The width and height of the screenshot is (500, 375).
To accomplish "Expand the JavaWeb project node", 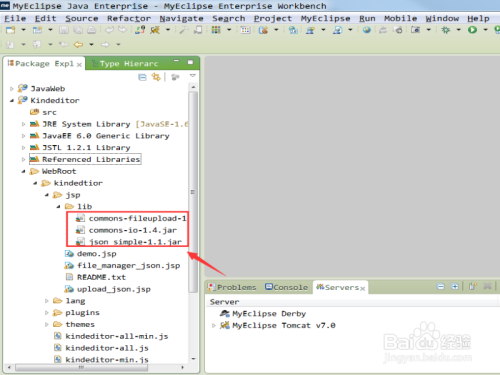I will point(12,89).
